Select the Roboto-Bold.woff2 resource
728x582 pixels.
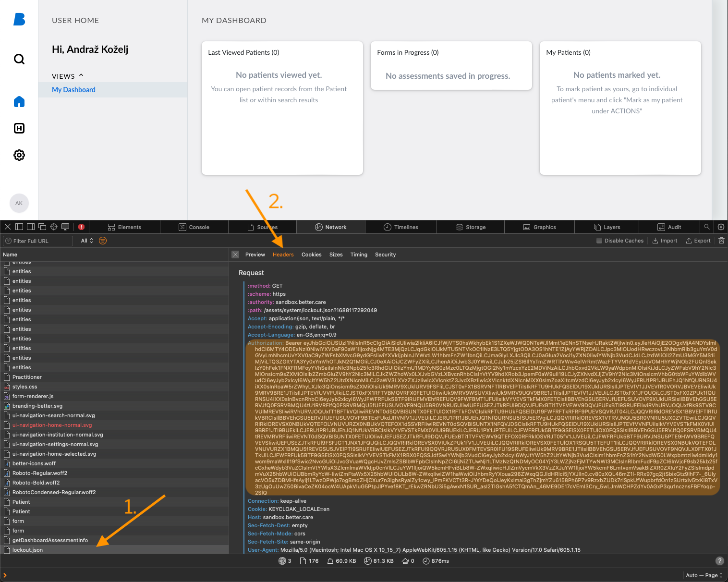tap(114, 483)
